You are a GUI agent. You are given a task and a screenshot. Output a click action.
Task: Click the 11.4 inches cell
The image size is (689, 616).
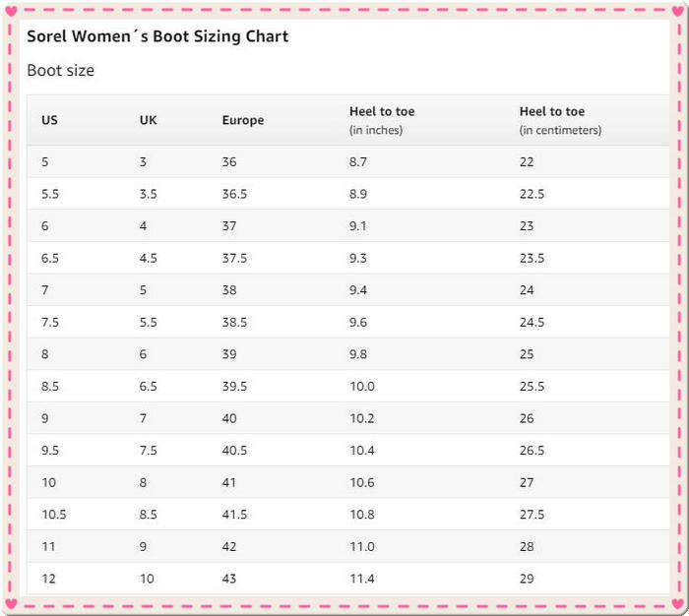click(361, 579)
